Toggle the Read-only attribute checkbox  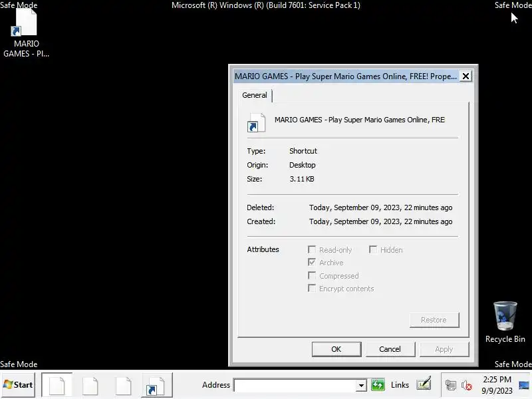(x=311, y=250)
